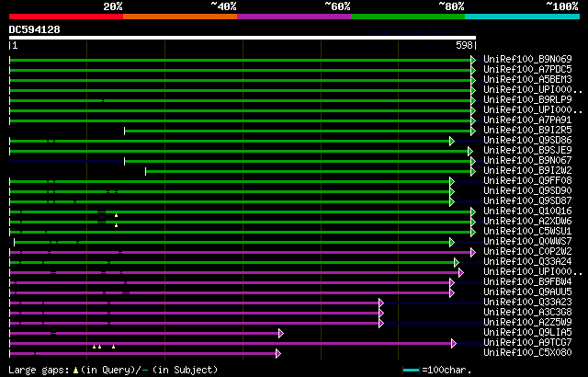The image size is (588, 377).
Task: Open the UniRef100_A7PDC5 hit label
Action: point(527,69)
